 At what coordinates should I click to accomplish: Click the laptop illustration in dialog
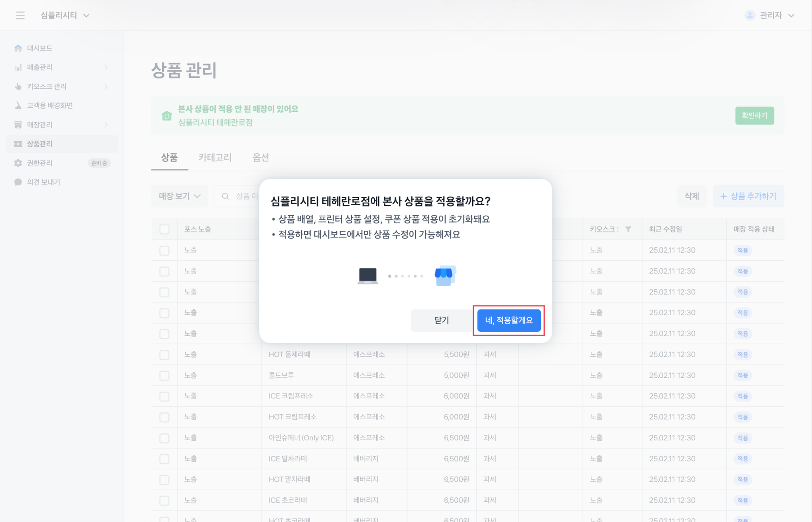[x=368, y=276]
